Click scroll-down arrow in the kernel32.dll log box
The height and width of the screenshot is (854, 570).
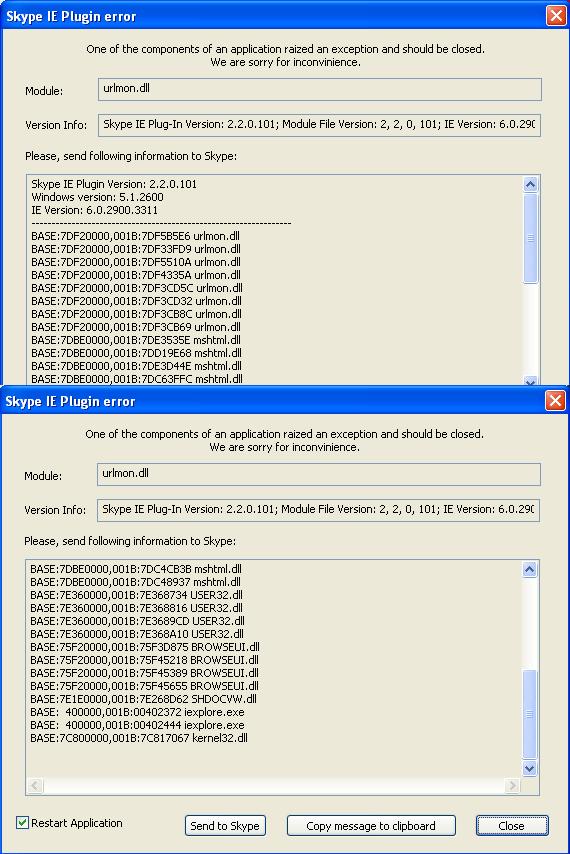click(530, 768)
